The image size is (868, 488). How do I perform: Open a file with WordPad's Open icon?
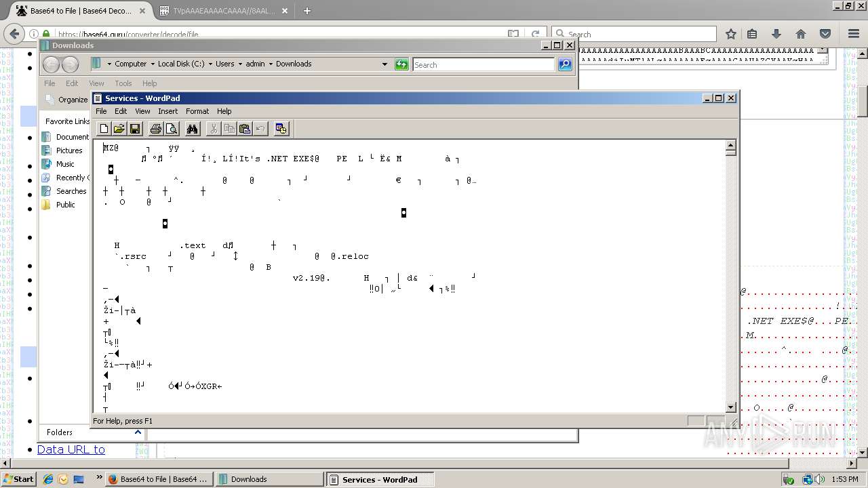119,128
